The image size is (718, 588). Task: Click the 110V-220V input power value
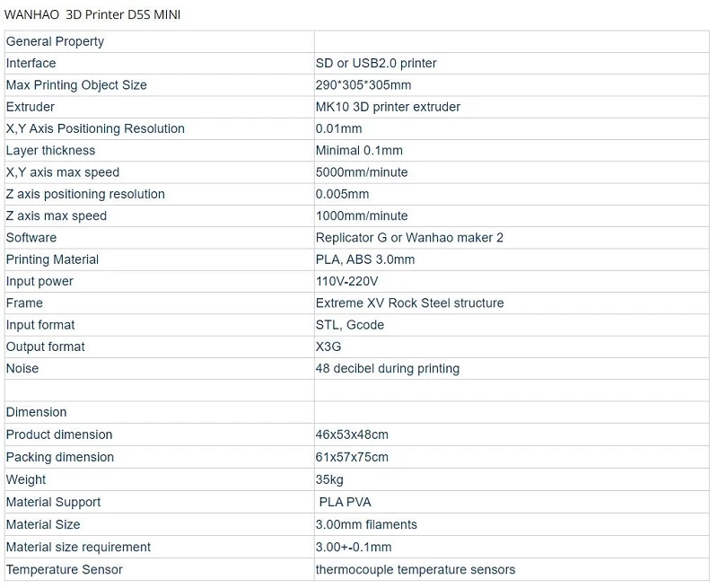tap(346, 281)
